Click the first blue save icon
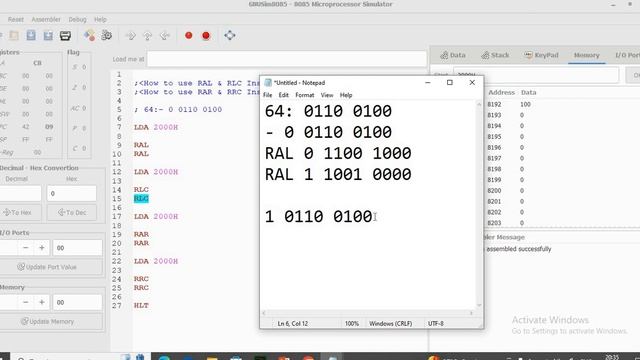 pos(31,36)
